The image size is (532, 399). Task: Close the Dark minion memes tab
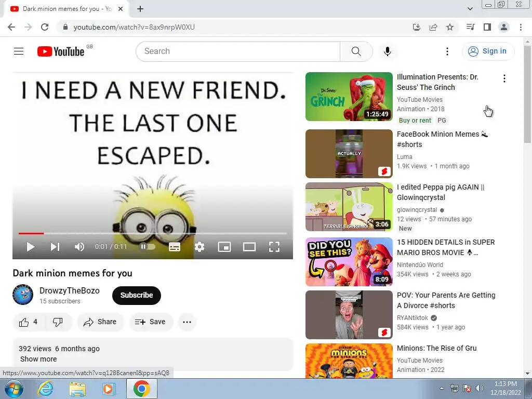[121, 9]
